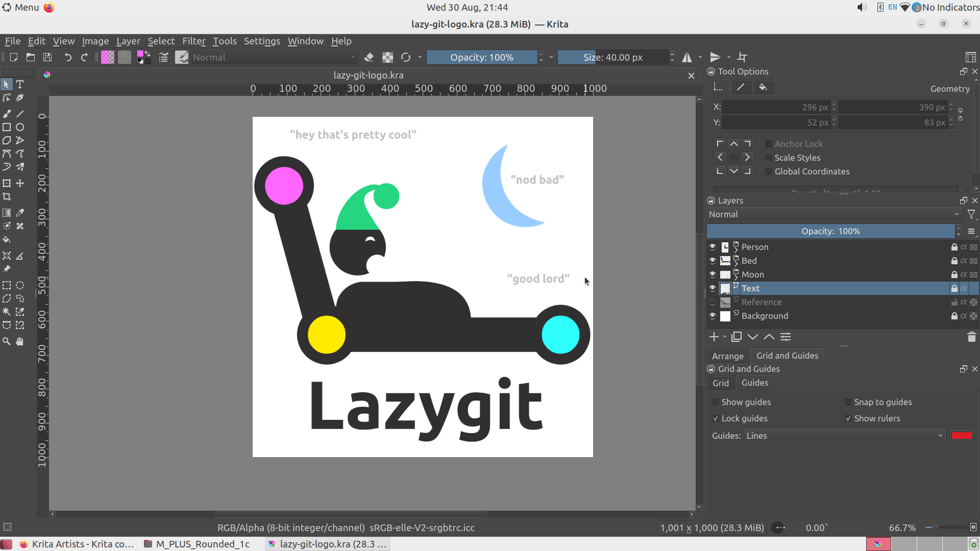The width and height of the screenshot is (980, 551).
Task: Switch to the Grid tab
Action: [720, 383]
